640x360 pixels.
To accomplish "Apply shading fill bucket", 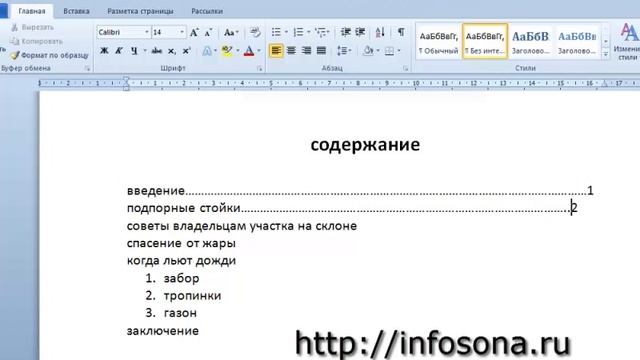I will 368,51.
